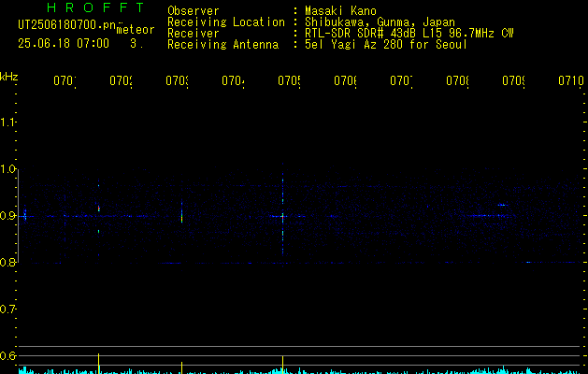588x374 pixels.
Task: Click the Receiving Location label
Action: point(226,22)
